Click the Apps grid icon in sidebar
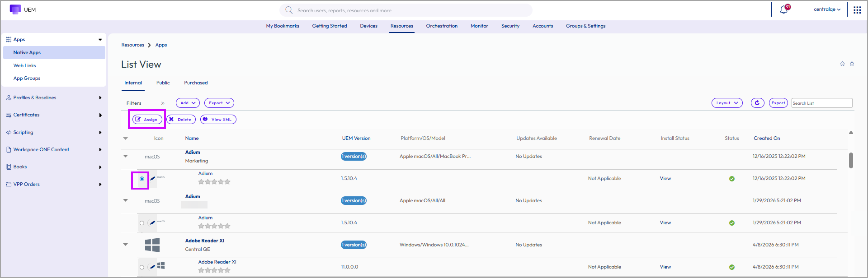Image resolution: width=868 pixels, height=278 pixels. pos(9,40)
